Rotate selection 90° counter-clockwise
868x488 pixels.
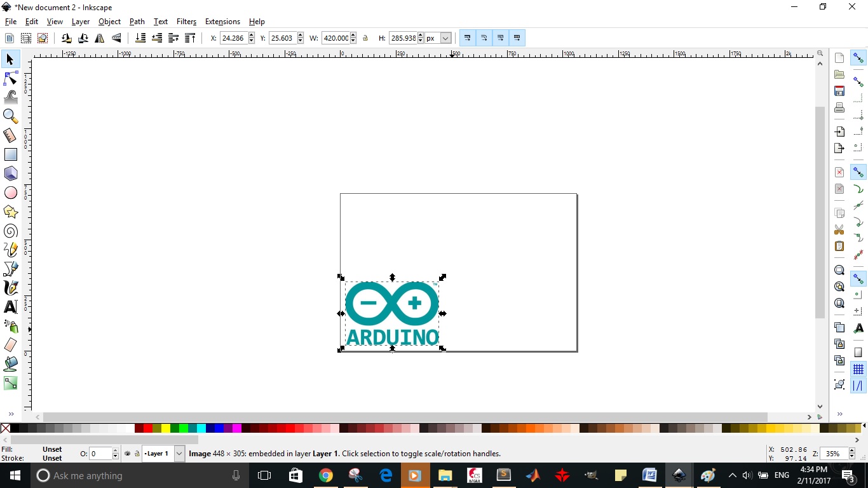pyautogui.click(x=67, y=38)
